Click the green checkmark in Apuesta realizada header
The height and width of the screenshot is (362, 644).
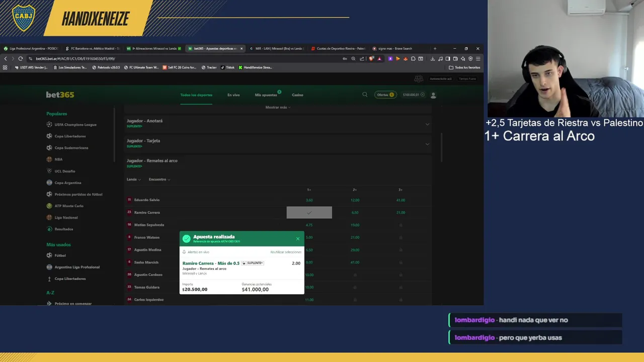pos(187,238)
